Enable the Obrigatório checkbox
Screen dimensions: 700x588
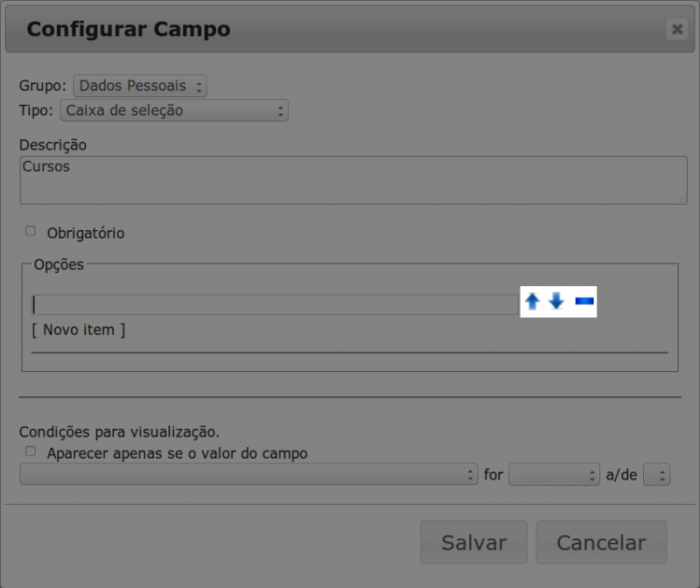(x=29, y=231)
